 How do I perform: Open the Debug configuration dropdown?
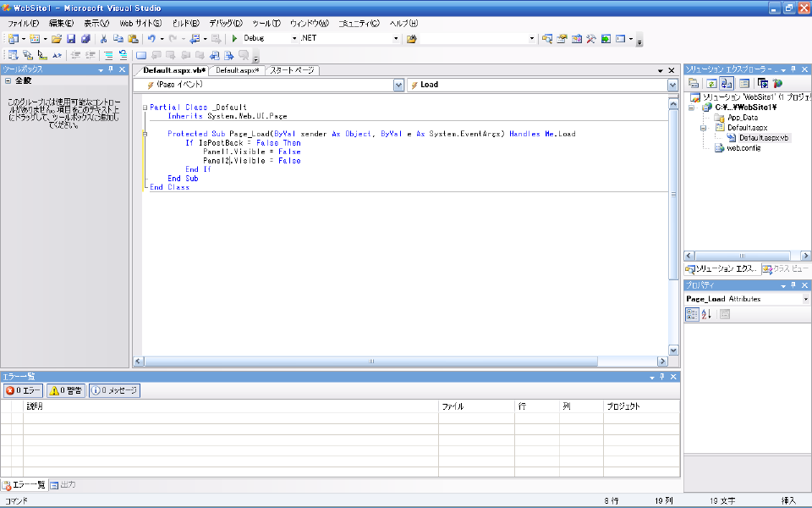(294, 39)
